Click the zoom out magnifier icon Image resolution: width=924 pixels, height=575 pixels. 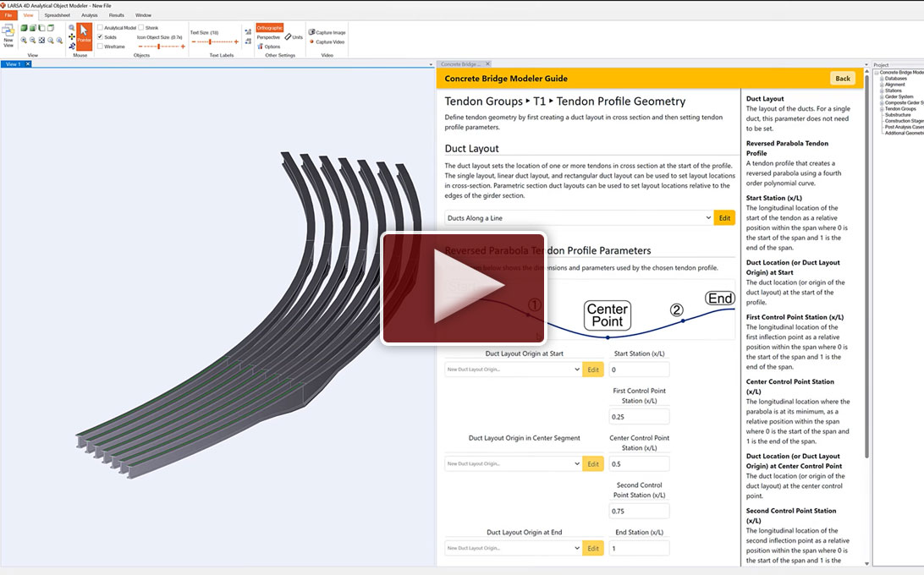coord(33,40)
